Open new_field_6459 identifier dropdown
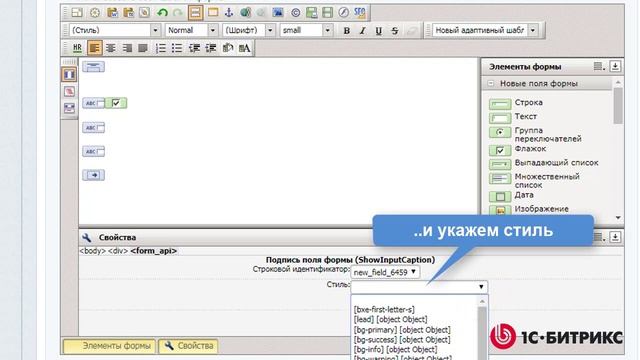The height and width of the screenshot is (360, 640). pos(385,272)
